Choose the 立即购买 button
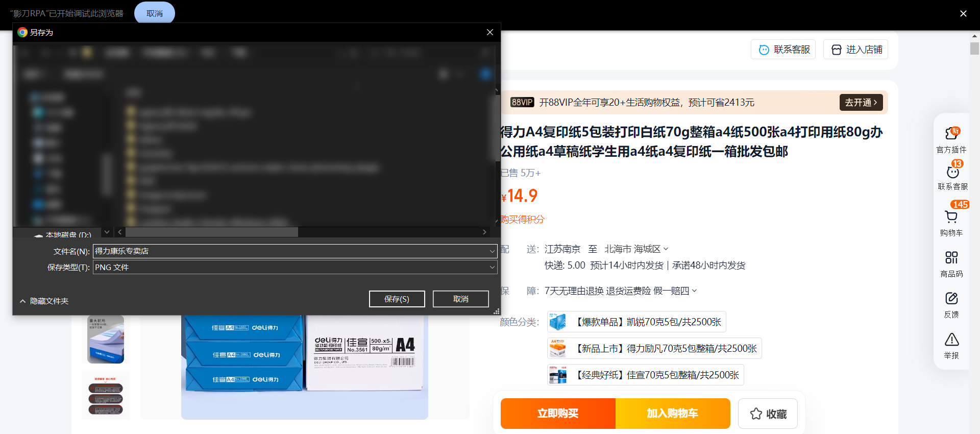 click(x=558, y=414)
